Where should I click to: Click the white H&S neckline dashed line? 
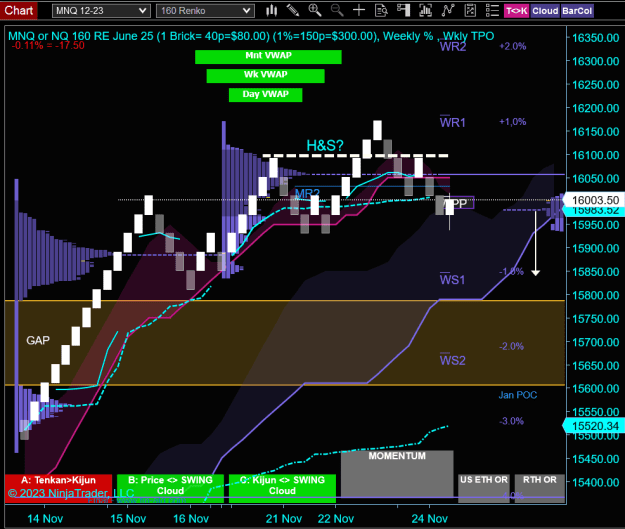(355, 155)
